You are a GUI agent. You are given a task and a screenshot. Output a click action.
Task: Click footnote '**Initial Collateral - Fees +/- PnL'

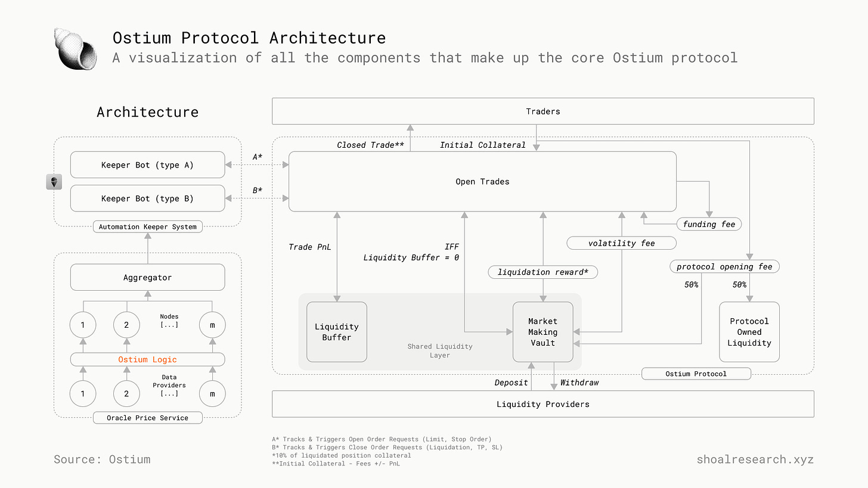[336, 464]
